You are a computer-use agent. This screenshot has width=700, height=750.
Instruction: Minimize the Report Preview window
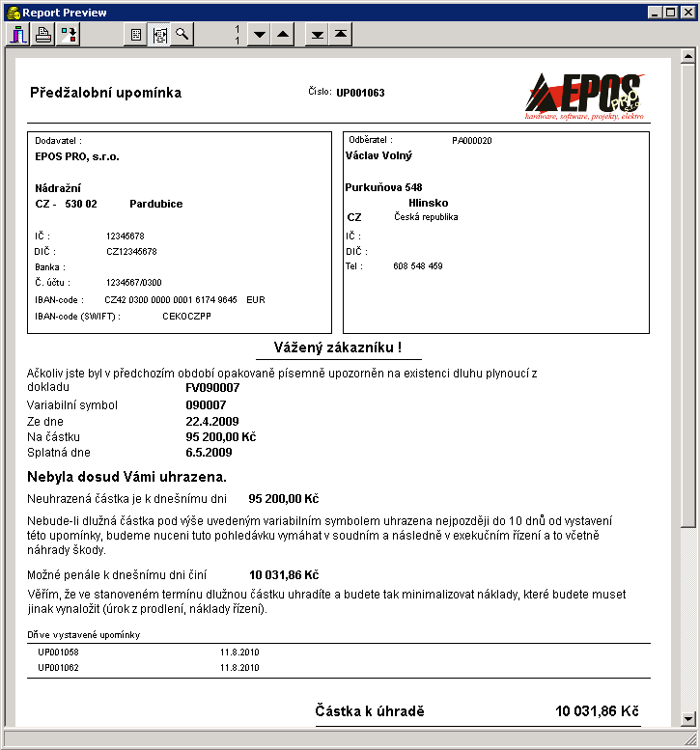point(655,13)
